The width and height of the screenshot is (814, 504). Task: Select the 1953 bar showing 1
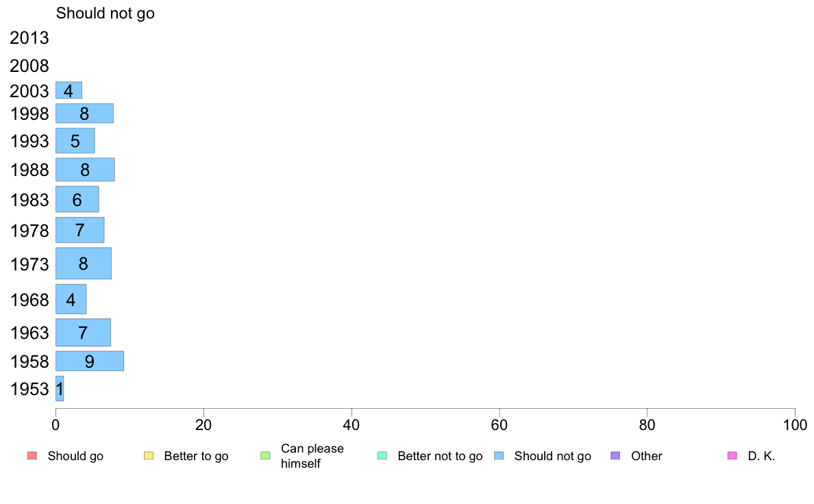point(60,389)
